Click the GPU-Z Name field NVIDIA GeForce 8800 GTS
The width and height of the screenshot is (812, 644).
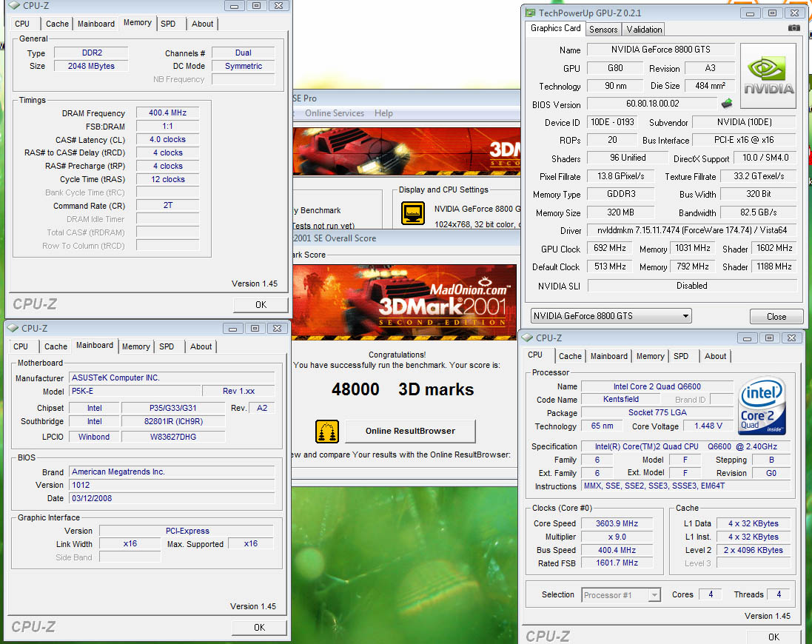click(661, 50)
